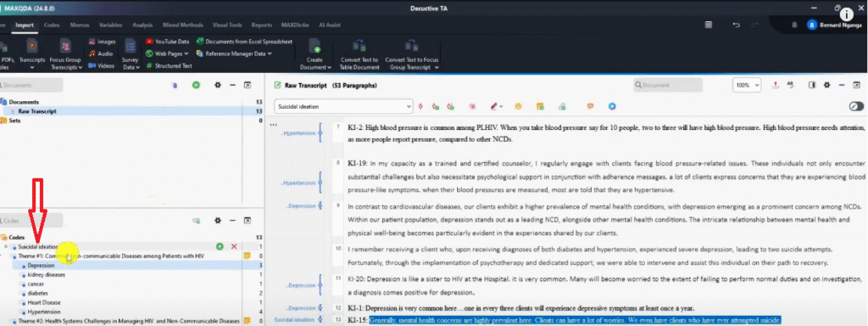Open the Variables ribbon tab
Viewport: 868px width, 326px height.
pyautogui.click(x=111, y=25)
